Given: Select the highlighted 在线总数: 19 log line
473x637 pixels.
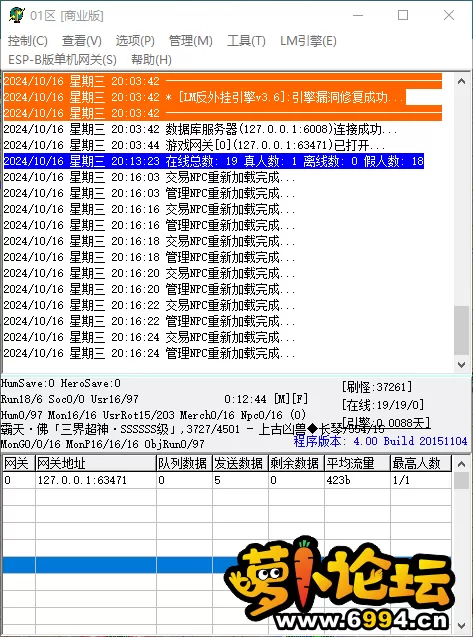Looking at the screenshot, I should pos(214,161).
